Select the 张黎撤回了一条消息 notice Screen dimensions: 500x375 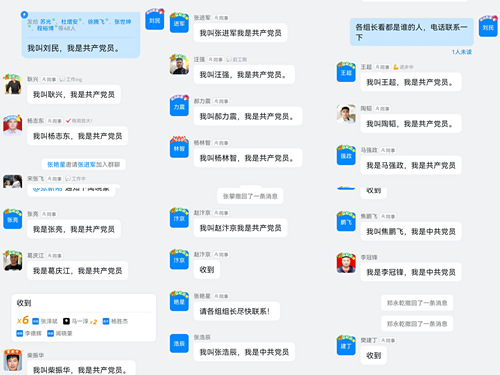[x=250, y=196]
